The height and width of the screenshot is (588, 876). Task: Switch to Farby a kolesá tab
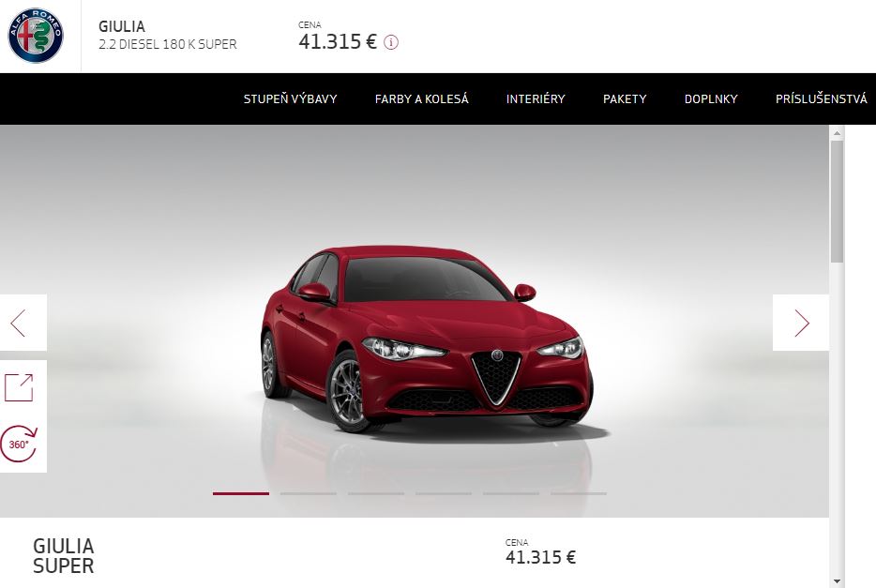422,98
